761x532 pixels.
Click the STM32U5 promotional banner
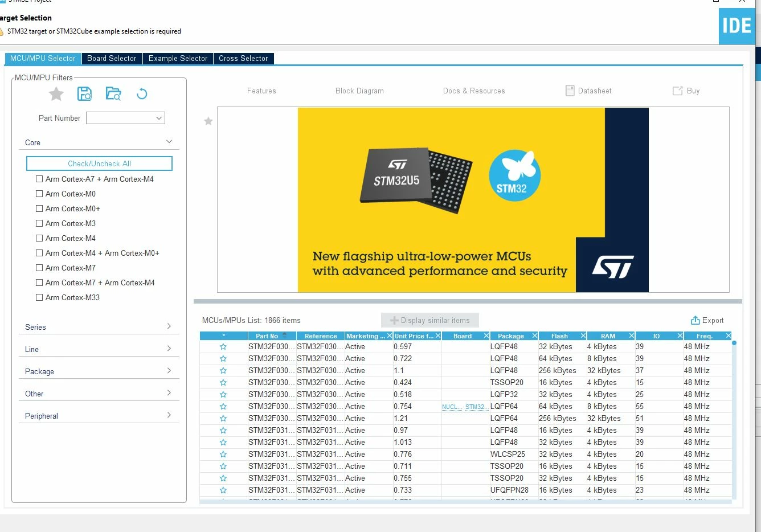(473, 200)
